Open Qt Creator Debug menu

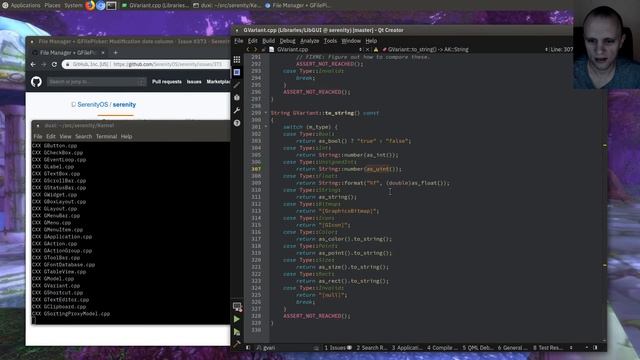coord(287,41)
